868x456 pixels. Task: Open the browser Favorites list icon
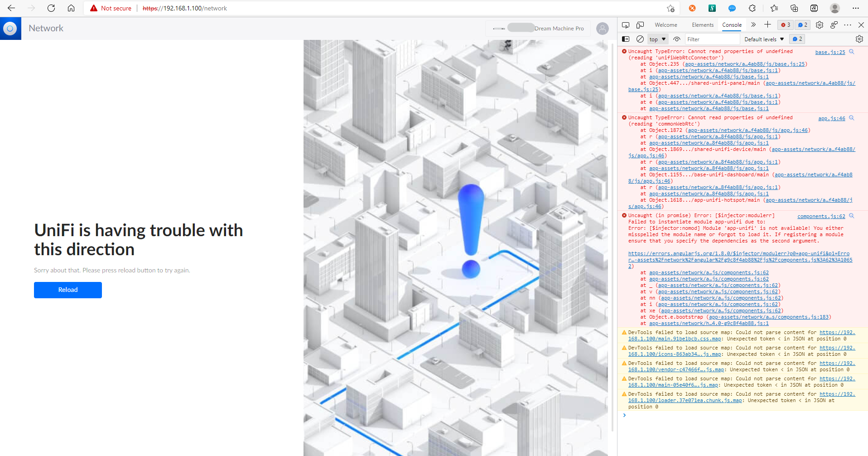click(x=774, y=8)
